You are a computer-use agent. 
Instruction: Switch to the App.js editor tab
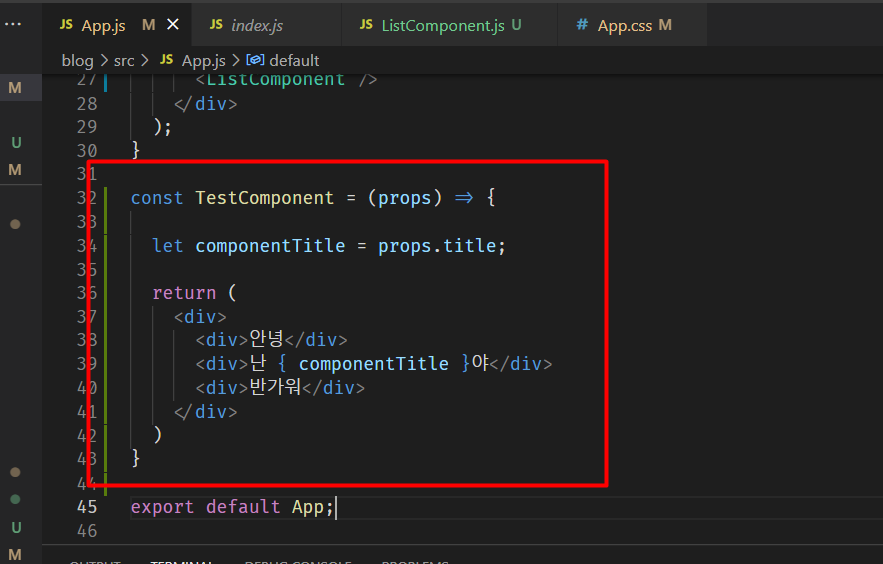[x=117, y=25]
